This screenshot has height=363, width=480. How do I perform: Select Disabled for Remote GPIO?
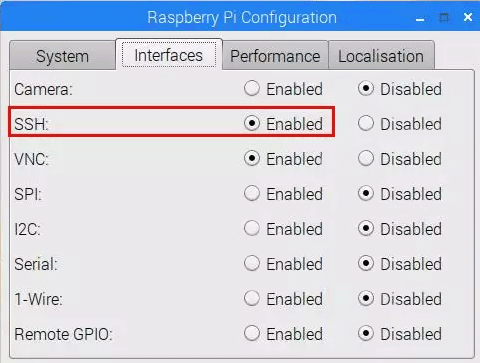coord(366,334)
